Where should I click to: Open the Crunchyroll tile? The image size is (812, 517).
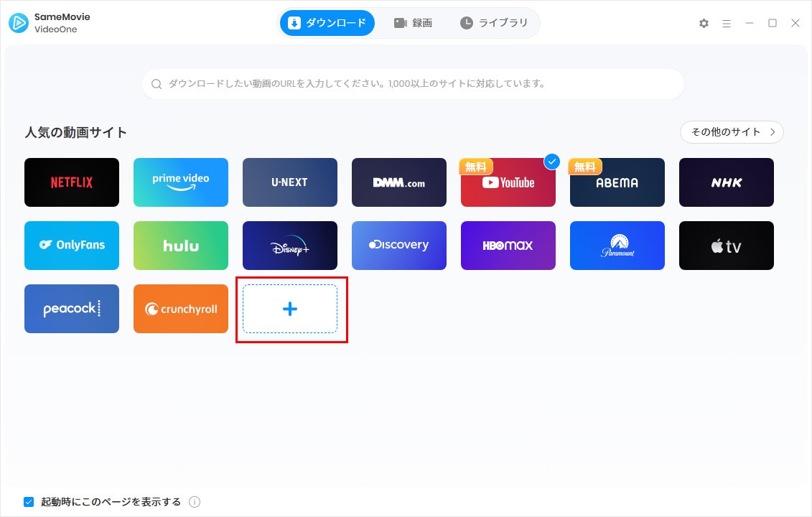(181, 309)
